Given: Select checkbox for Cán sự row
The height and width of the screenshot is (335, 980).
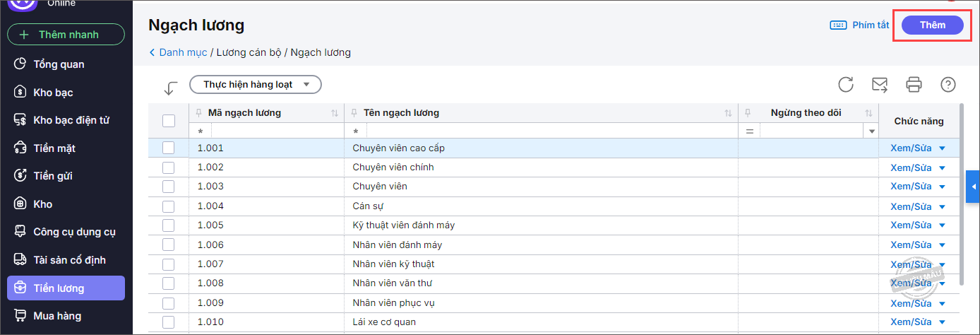Looking at the screenshot, I should click(x=168, y=206).
